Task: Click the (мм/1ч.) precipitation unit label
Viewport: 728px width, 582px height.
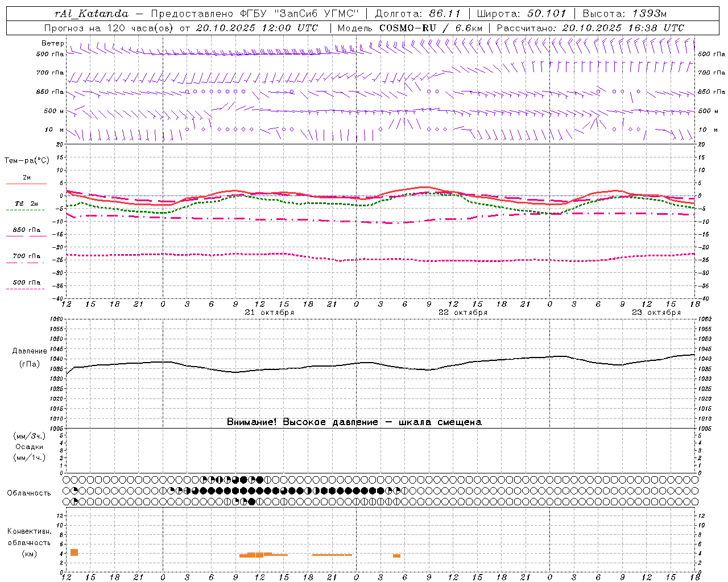Action: point(30,458)
